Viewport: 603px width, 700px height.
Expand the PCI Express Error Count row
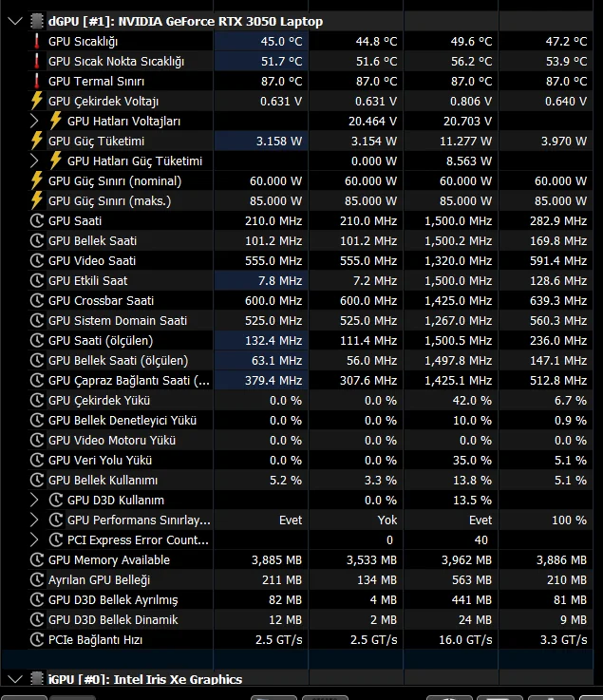click(x=34, y=539)
